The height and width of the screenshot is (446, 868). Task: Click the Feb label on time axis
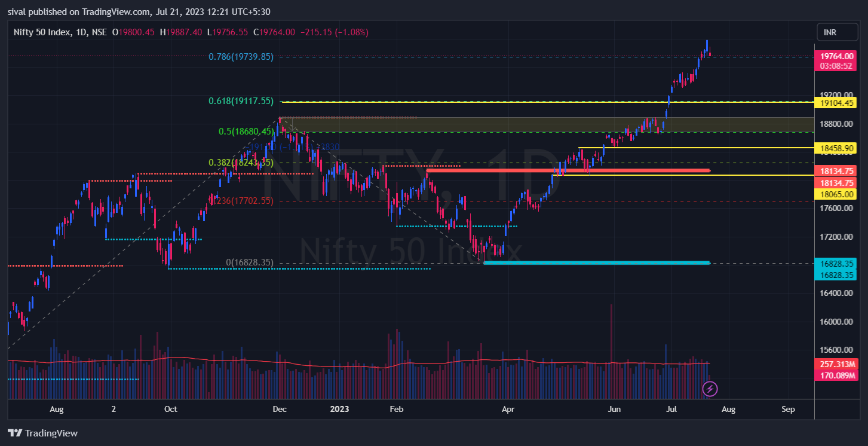[397, 410]
